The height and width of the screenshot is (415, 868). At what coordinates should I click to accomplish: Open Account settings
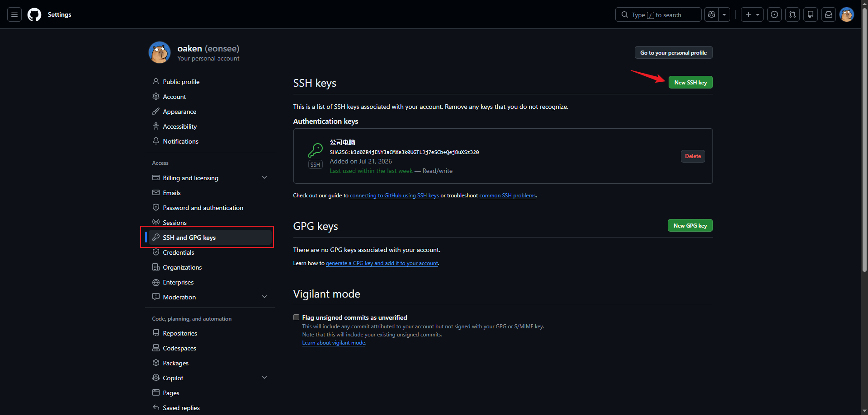tap(210, 97)
